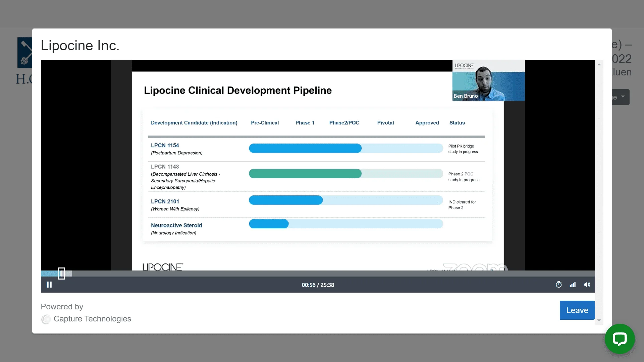The width and height of the screenshot is (644, 362).
Task: Click the LPCN 1148 row label
Action: (x=165, y=167)
